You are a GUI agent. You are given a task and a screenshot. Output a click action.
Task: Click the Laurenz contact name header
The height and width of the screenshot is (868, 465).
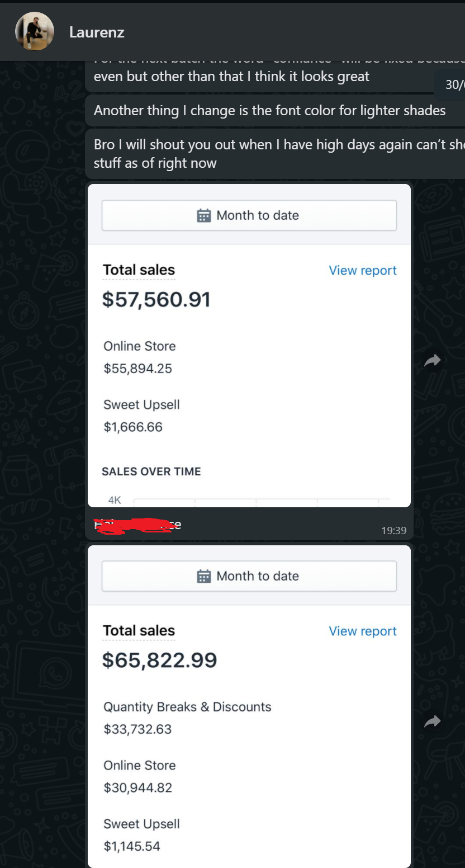pos(97,32)
